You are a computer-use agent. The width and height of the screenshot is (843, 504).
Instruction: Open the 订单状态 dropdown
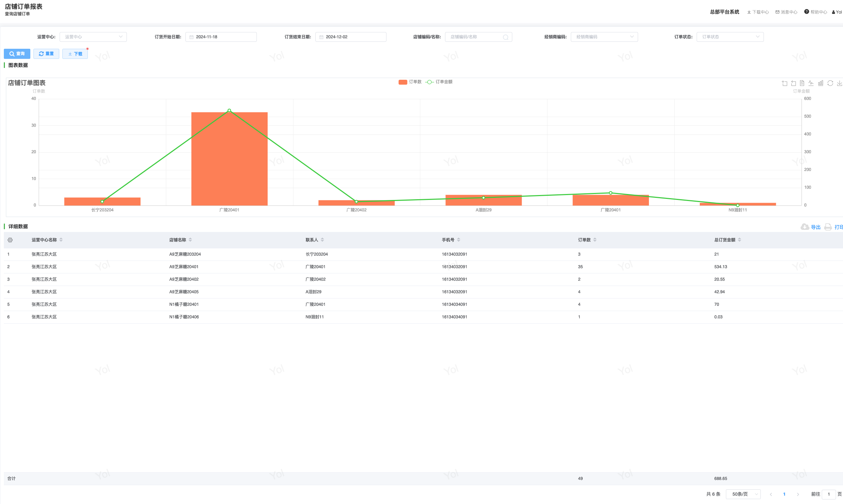click(730, 37)
